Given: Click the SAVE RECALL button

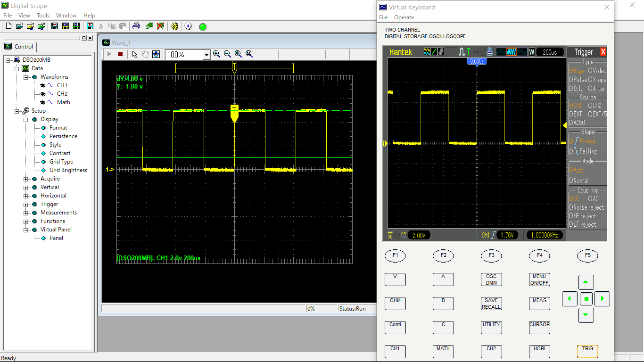Looking at the screenshot, I should [491, 304].
